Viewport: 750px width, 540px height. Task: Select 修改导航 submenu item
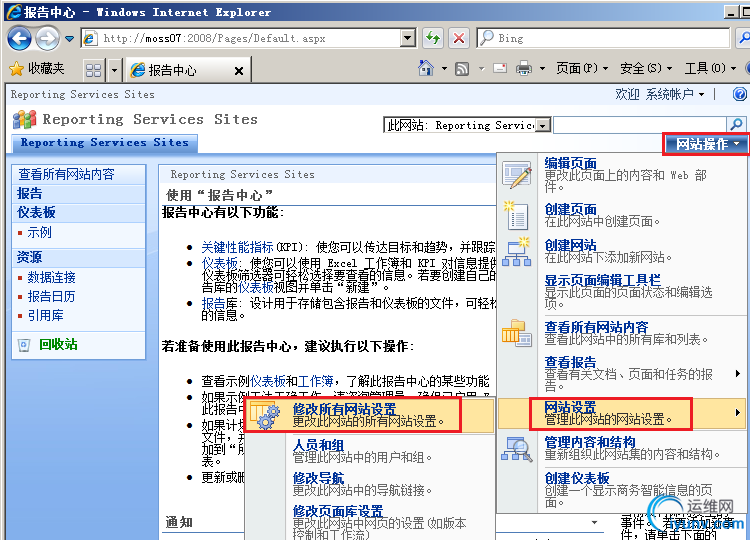click(369, 484)
